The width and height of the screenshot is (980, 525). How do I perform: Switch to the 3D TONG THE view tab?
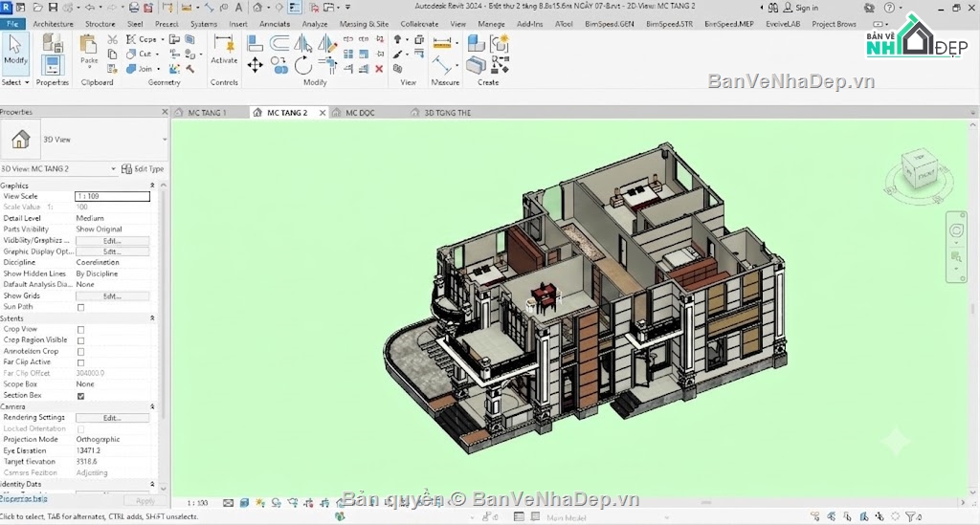coord(448,113)
